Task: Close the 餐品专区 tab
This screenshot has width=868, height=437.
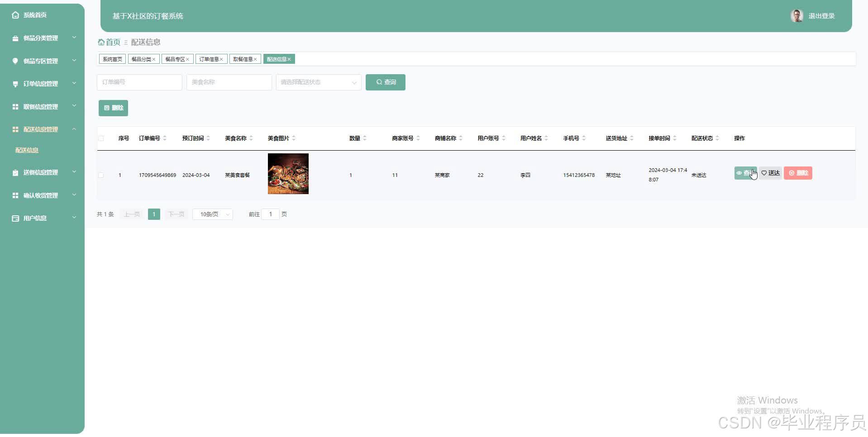Action: pyautogui.click(x=187, y=59)
